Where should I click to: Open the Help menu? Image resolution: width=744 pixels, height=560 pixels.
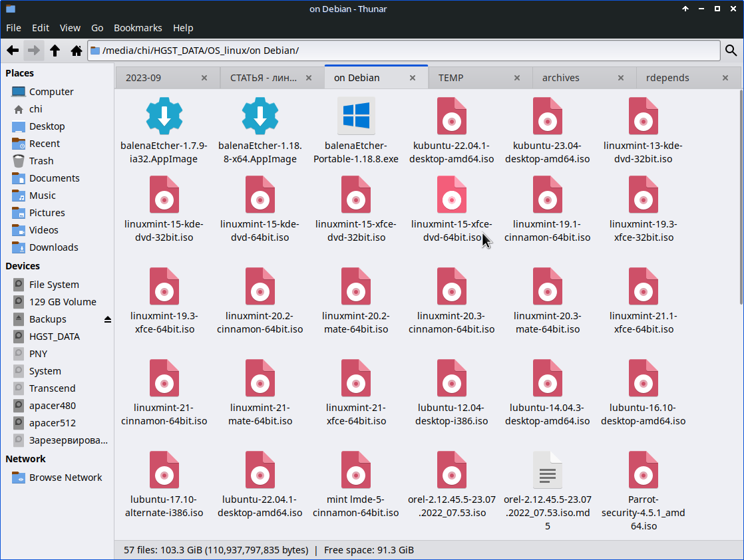click(183, 28)
